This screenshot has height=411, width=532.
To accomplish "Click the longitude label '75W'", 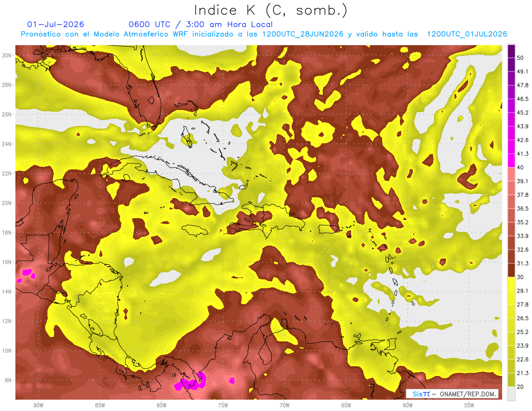I will click(223, 406).
